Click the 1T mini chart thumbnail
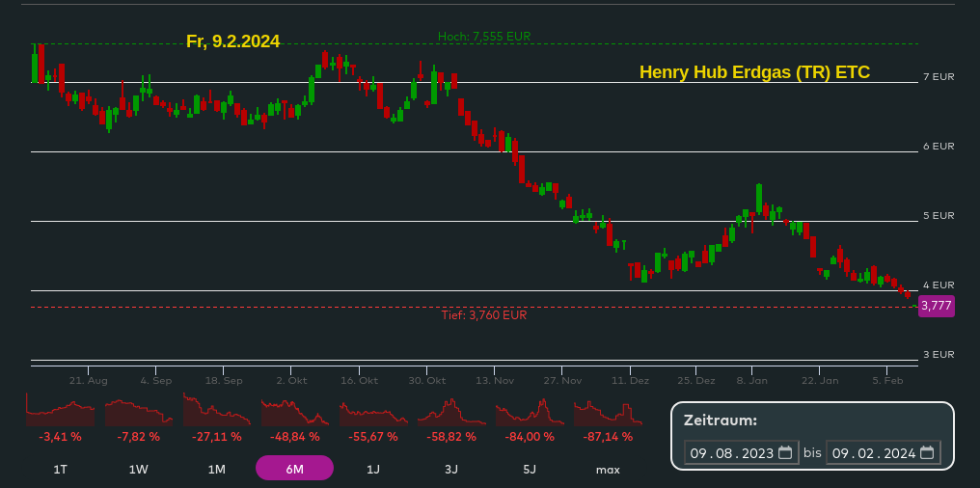The image size is (980, 488). pos(60,409)
